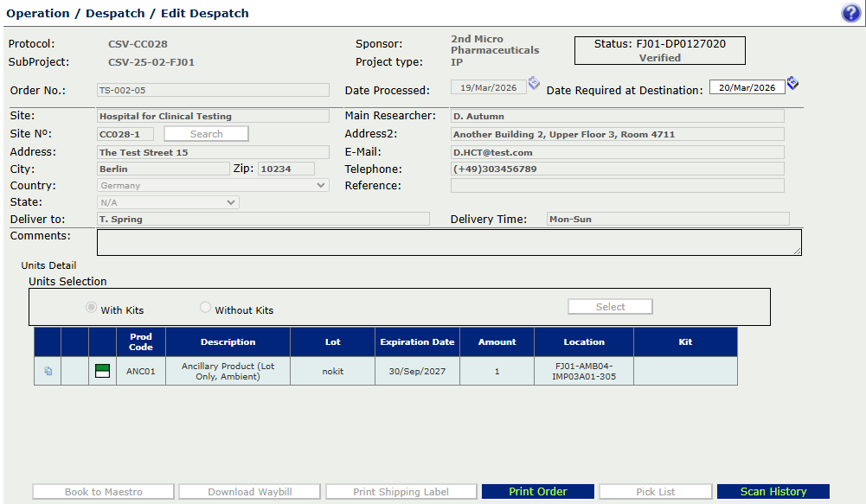Click Print Shipping Label button
This screenshot has width=866, height=504.
pos(401,492)
